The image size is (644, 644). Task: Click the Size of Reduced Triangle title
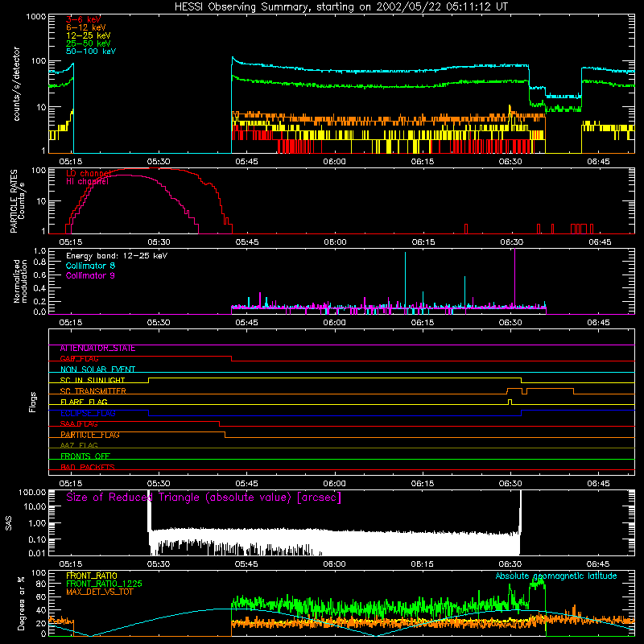pos(204,497)
